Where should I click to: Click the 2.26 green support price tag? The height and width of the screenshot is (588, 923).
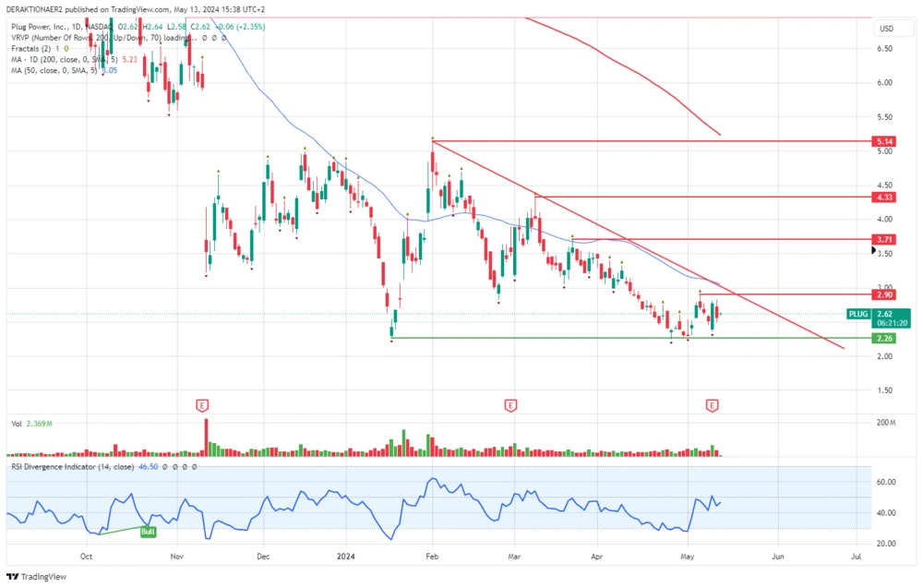(x=883, y=339)
